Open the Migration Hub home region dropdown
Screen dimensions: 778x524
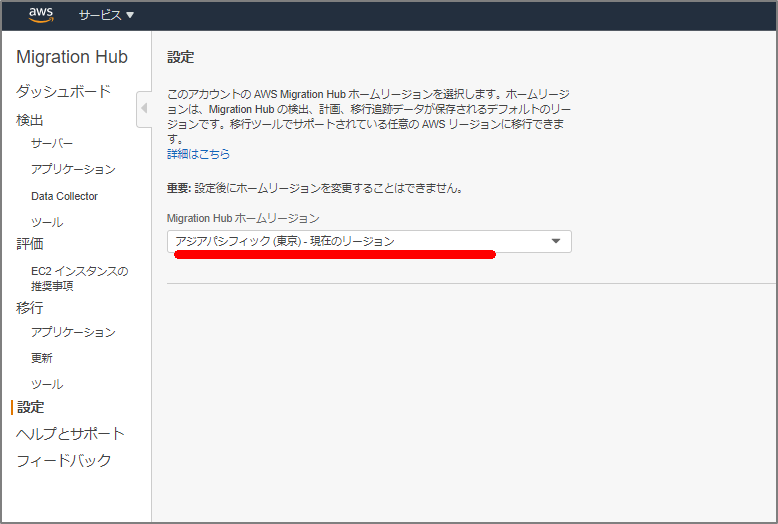360,241
